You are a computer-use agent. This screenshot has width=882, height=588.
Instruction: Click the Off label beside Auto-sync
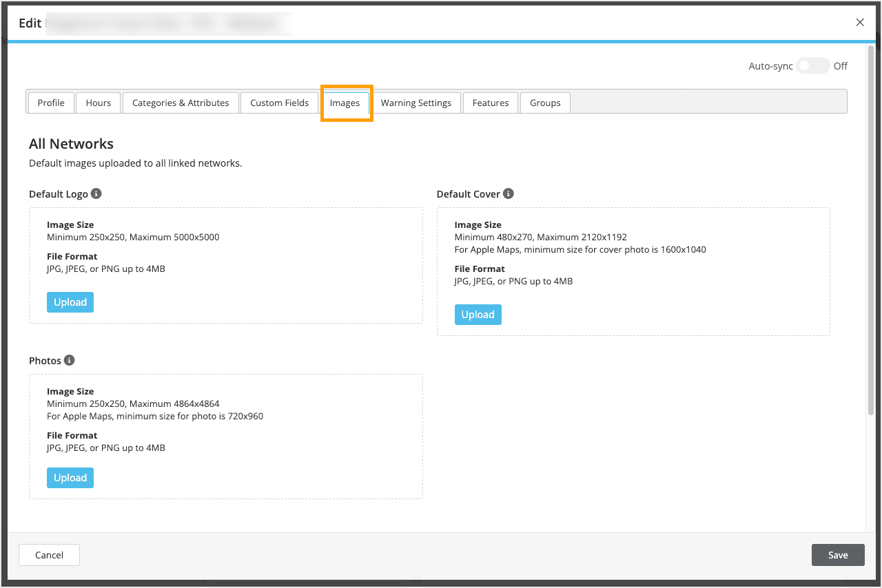(x=841, y=65)
